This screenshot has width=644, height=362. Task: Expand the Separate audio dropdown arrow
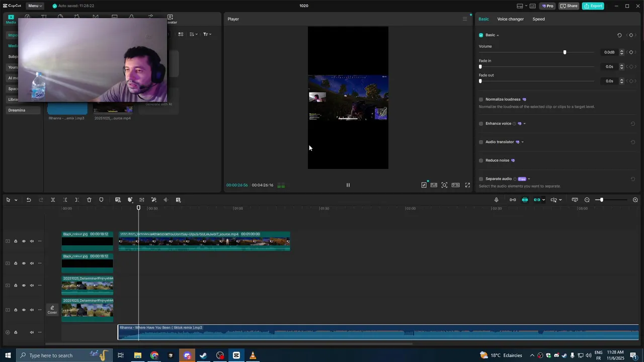(529, 179)
